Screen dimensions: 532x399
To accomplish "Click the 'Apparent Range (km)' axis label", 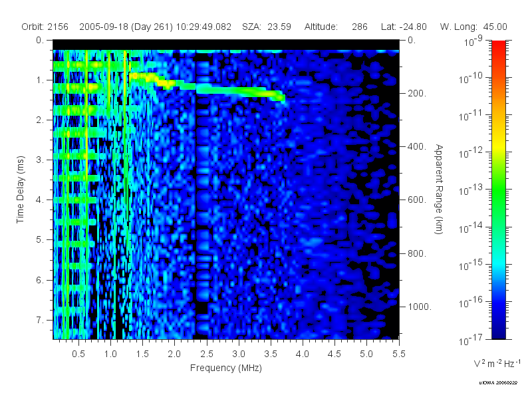I will coord(439,190).
